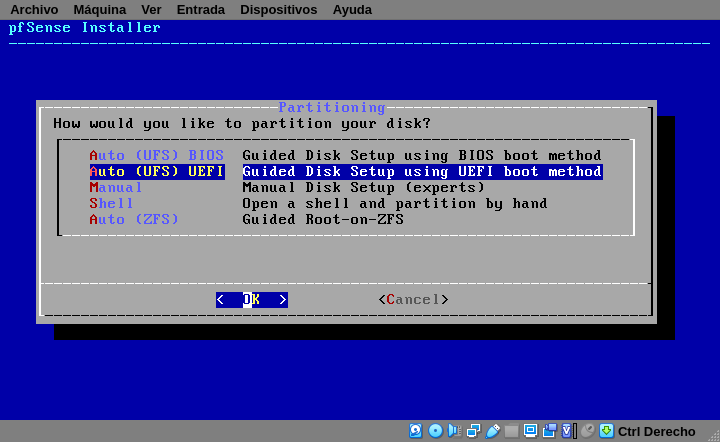Click the network adapters icon
This screenshot has height=442, width=720.
click(x=473, y=431)
